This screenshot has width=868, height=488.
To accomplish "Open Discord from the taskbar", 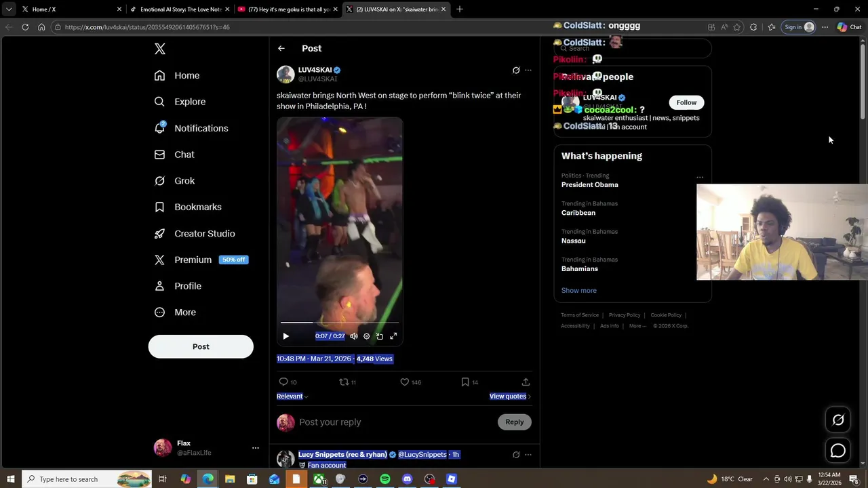I will 407,479.
